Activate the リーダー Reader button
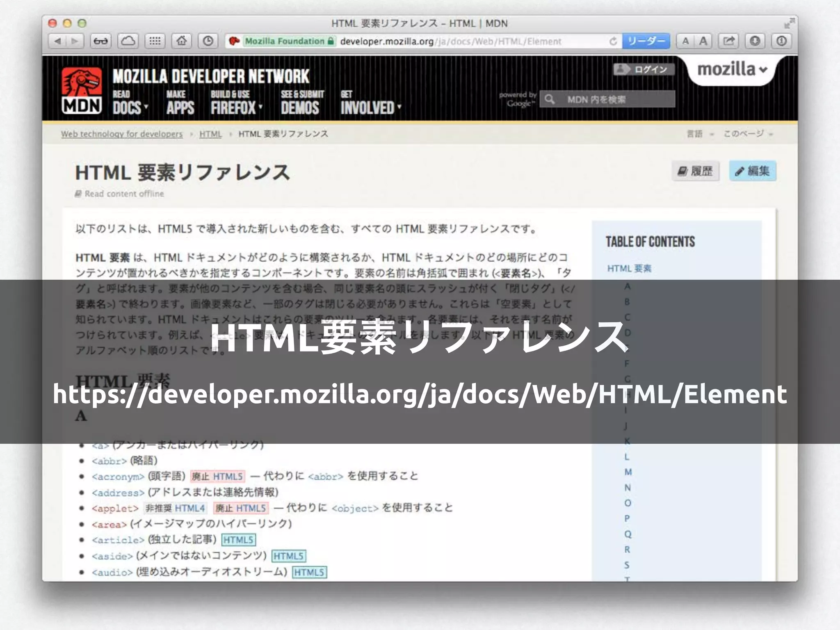The height and width of the screenshot is (630, 840). point(646,41)
